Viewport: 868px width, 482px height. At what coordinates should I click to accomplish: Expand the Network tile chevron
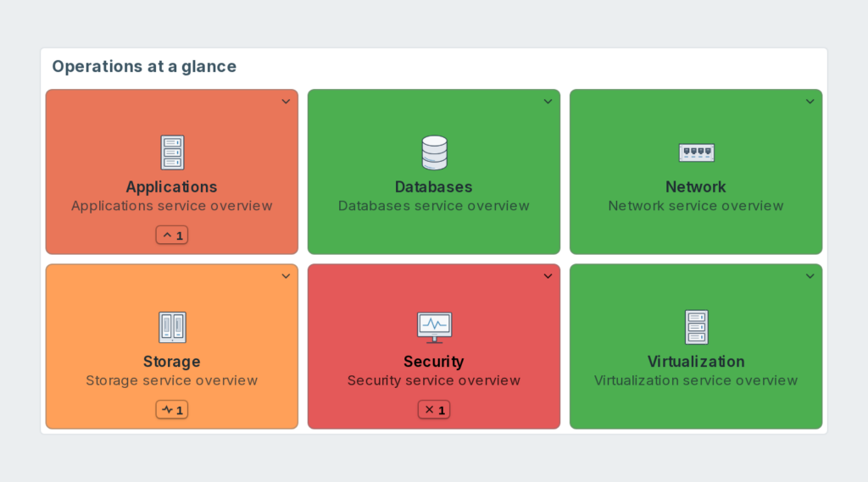click(x=810, y=102)
